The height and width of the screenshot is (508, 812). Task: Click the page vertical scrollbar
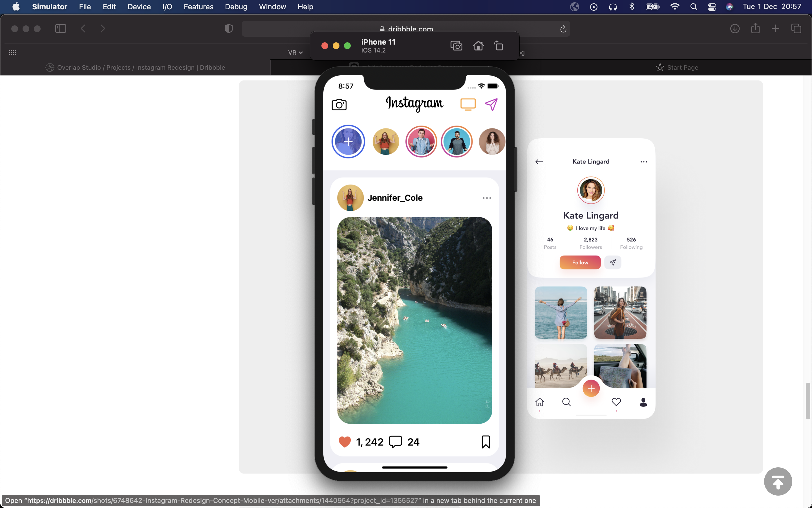tap(808, 401)
